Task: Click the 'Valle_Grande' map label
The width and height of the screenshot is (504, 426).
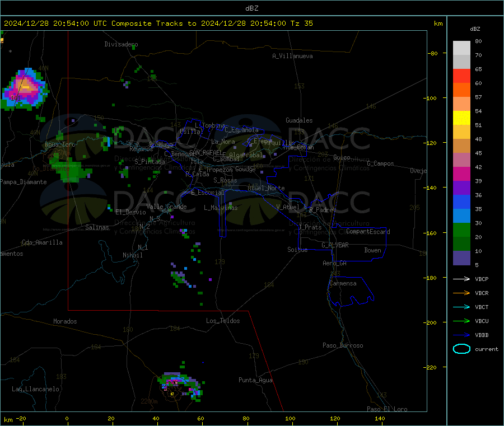Action: pyautogui.click(x=166, y=207)
